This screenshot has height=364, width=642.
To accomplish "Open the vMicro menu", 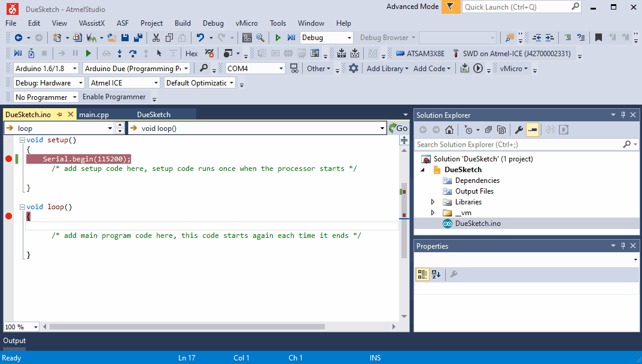I will (247, 23).
